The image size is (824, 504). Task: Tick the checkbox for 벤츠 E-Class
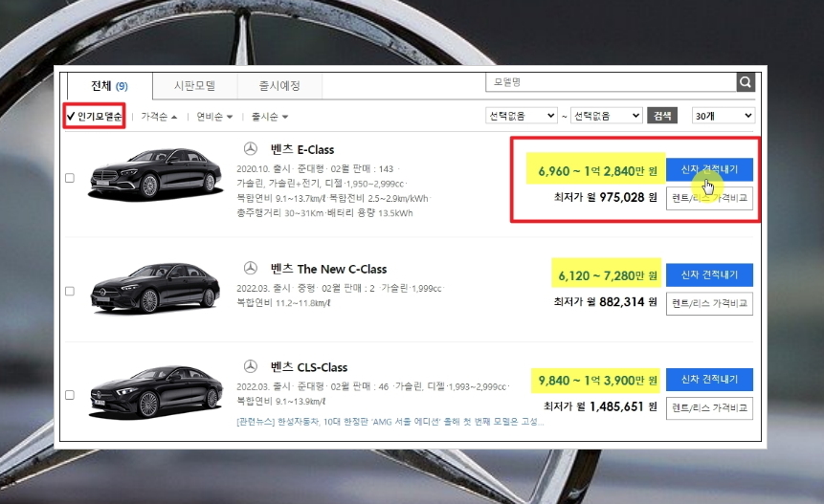(x=69, y=178)
